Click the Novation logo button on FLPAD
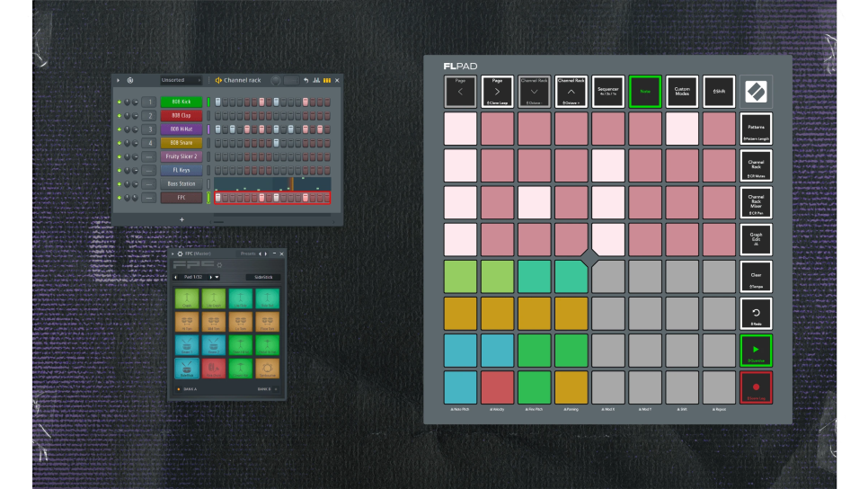 click(757, 92)
